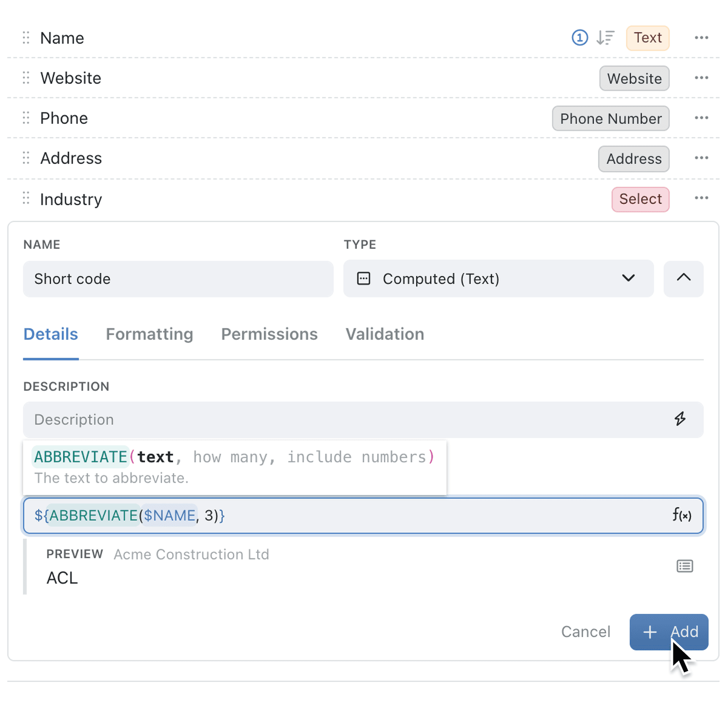Click the Add button

(x=669, y=632)
